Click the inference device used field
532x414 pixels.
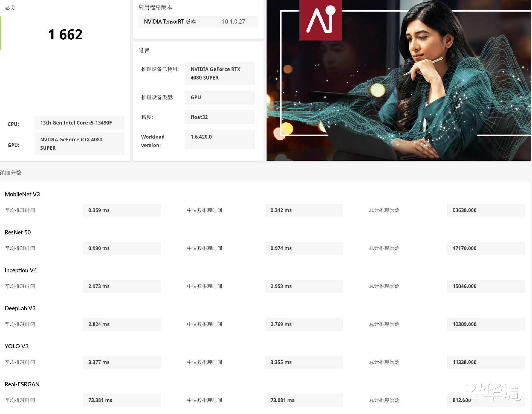point(219,73)
